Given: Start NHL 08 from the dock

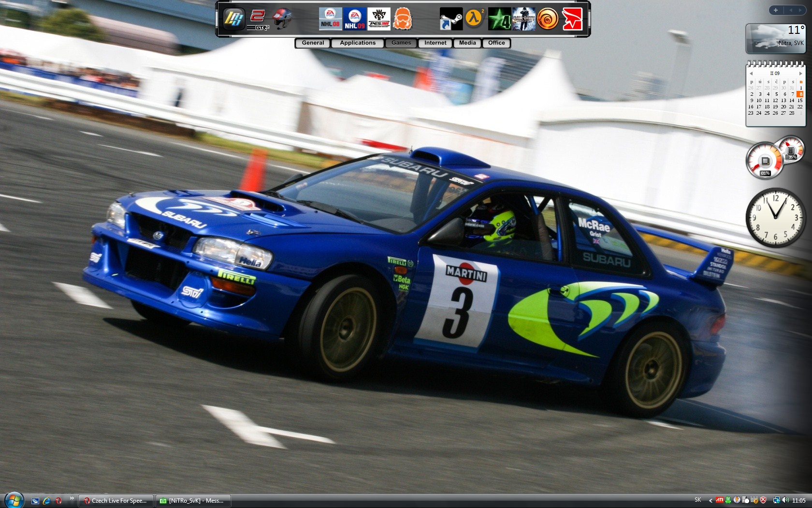Looking at the screenshot, I should 330,19.
